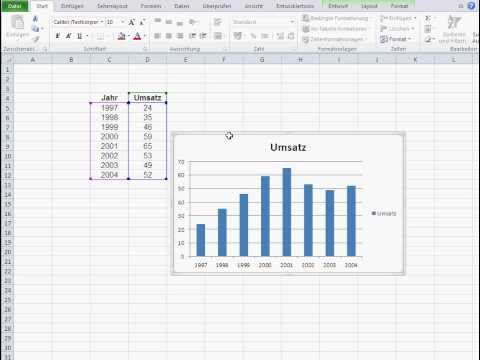Increase font size with large A icon

click(131, 22)
